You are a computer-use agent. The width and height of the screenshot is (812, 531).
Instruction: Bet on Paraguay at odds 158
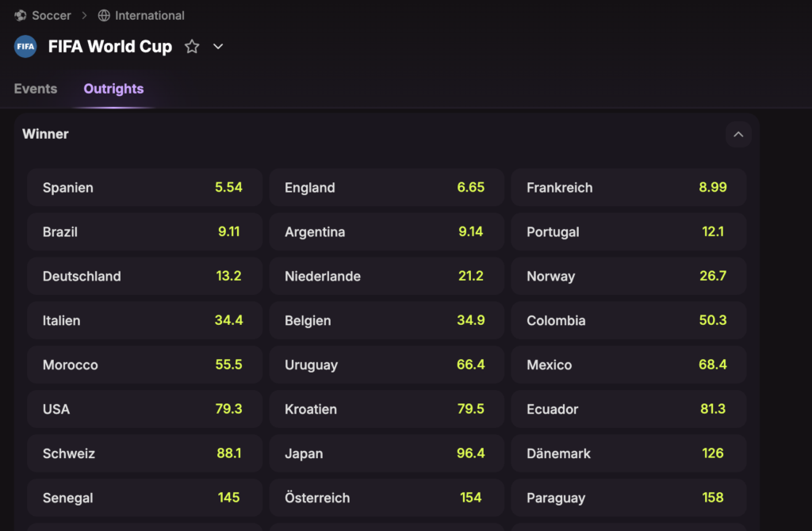628,498
